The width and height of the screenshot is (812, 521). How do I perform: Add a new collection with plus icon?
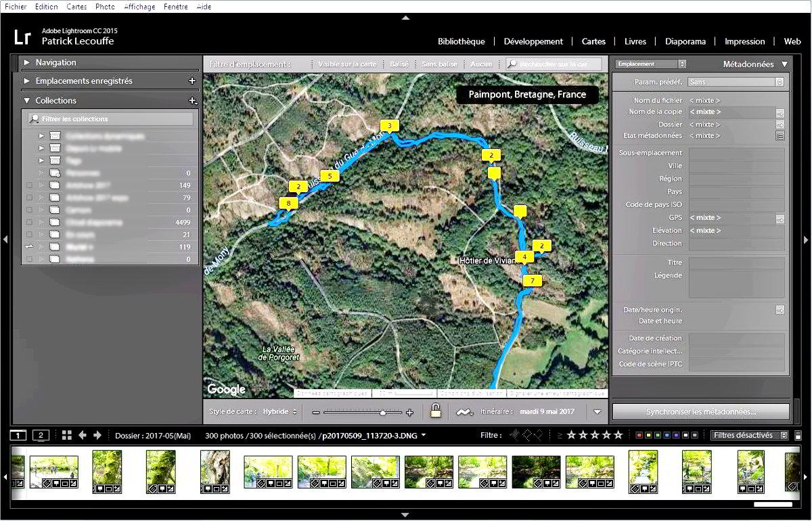pos(192,101)
